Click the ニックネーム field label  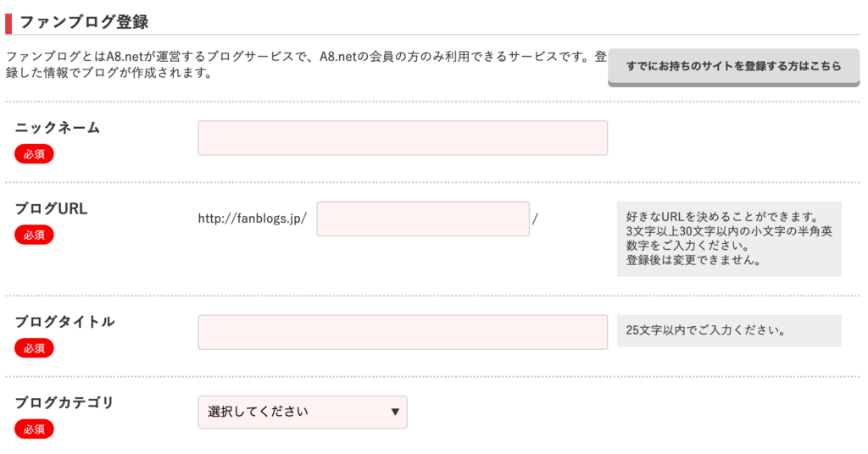pyautogui.click(x=58, y=128)
